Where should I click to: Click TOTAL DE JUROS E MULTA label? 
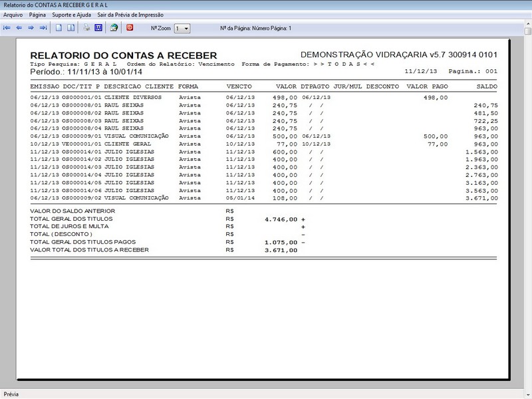(70, 226)
